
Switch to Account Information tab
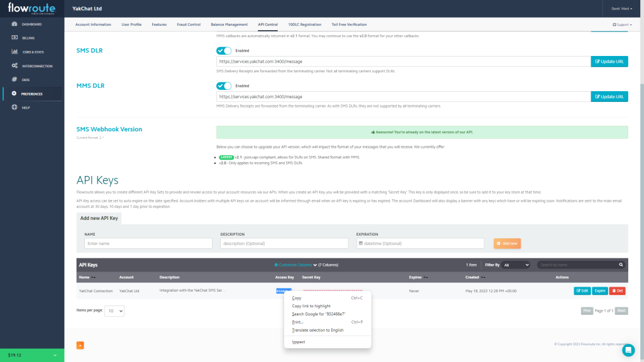(93, 25)
